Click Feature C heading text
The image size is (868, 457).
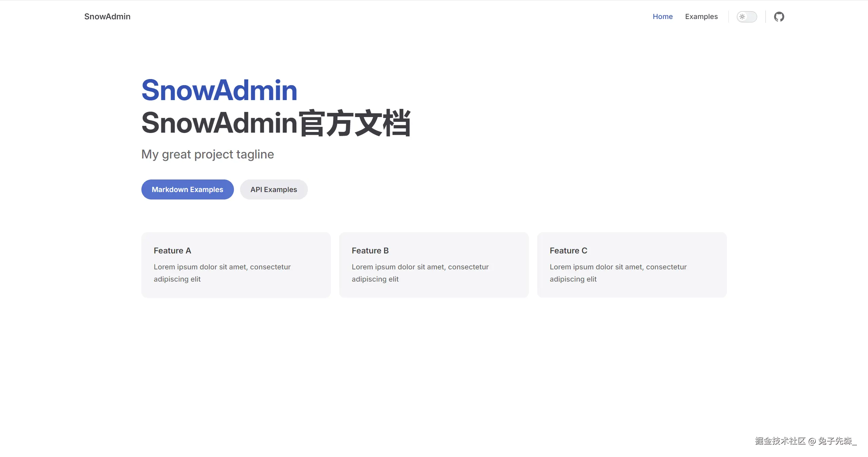click(569, 251)
